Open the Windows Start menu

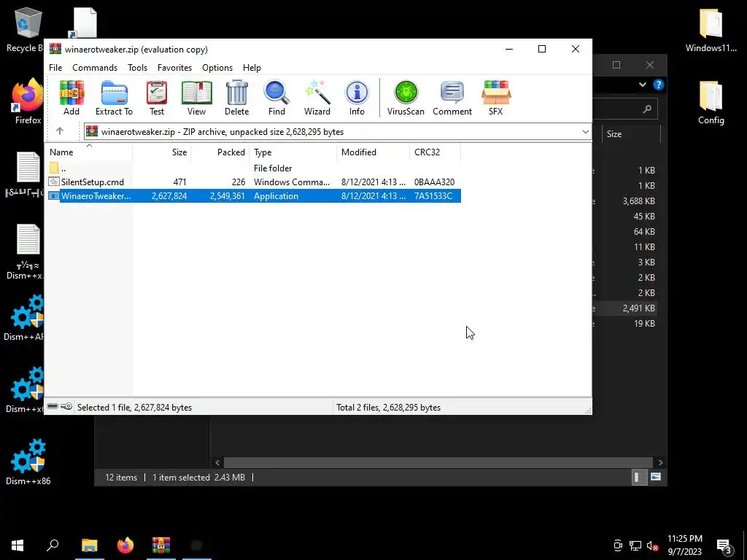coord(18,545)
